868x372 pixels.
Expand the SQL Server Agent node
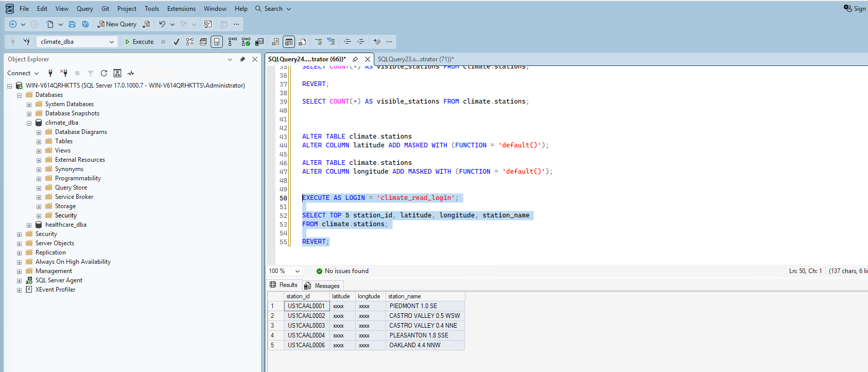point(19,281)
